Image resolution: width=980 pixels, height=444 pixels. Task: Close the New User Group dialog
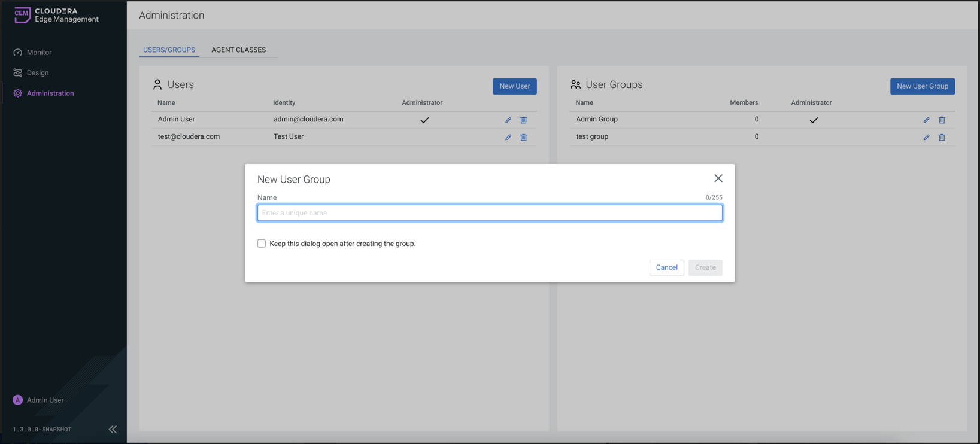pos(718,178)
